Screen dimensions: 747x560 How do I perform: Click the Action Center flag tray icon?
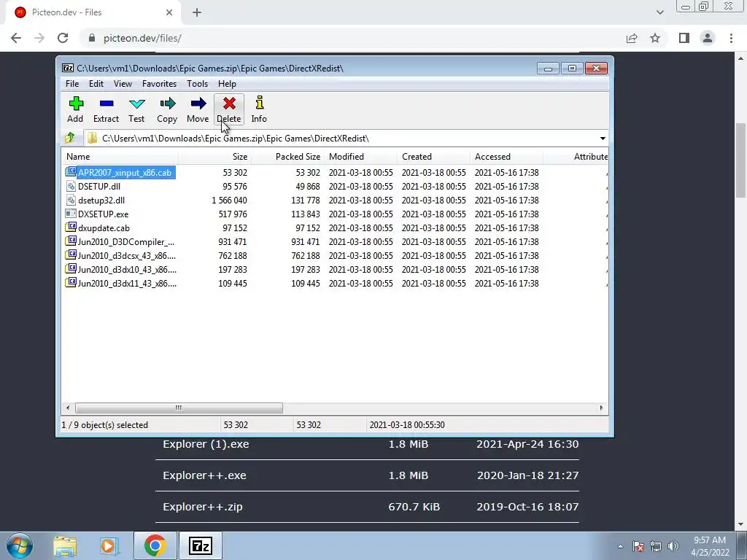coord(638,546)
